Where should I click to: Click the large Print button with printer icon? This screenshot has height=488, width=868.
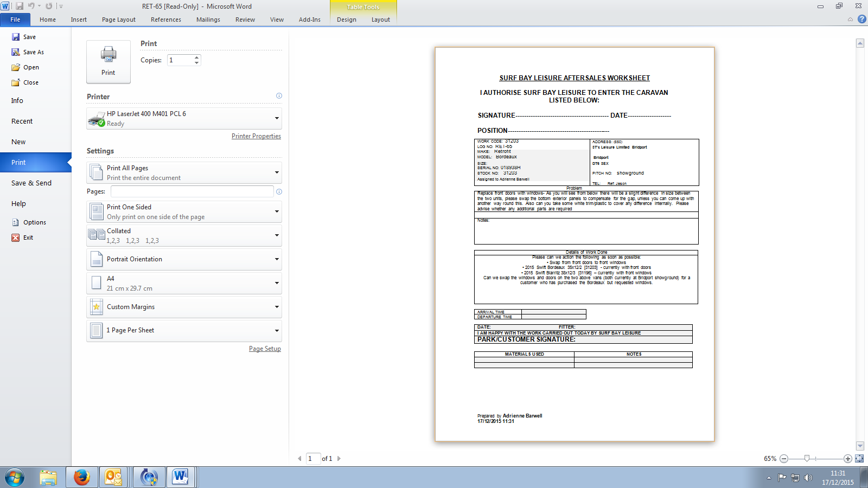[x=108, y=61]
